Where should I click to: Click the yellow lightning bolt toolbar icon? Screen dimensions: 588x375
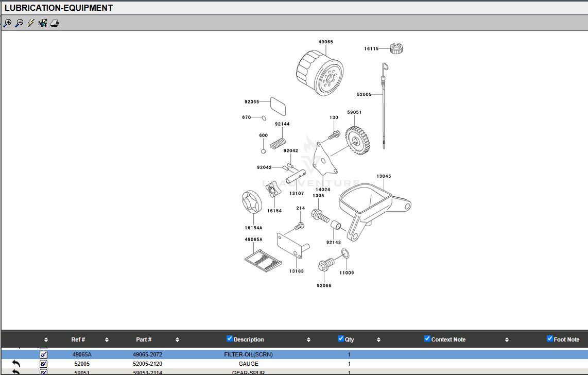tap(31, 23)
